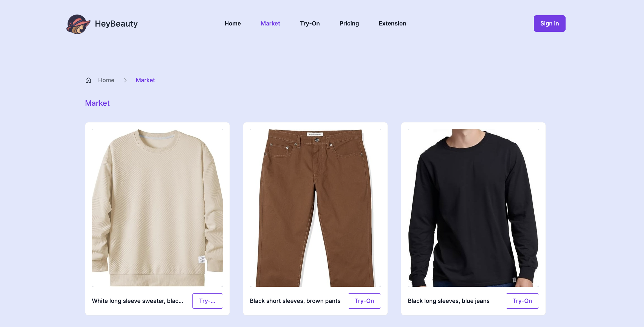The image size is (644, 327).
Task: Click the HeyBeauty hat-lady logo icon
Action: tap(78, 24)
